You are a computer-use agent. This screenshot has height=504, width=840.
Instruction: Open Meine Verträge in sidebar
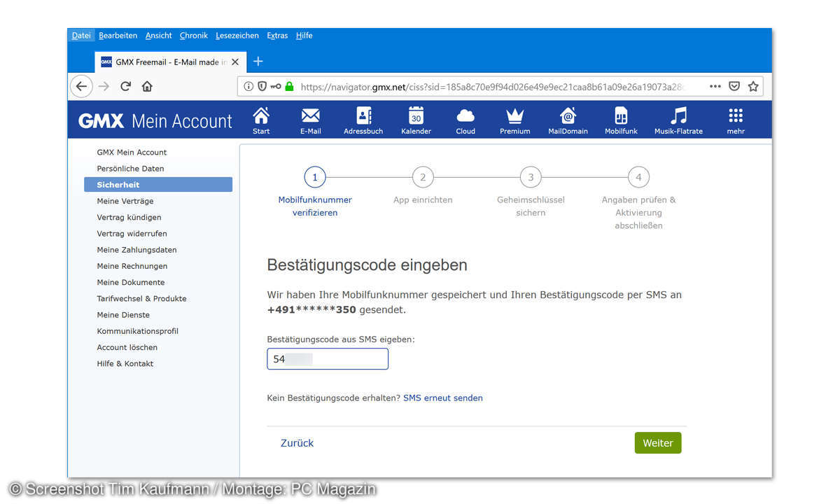click(125, 201)
